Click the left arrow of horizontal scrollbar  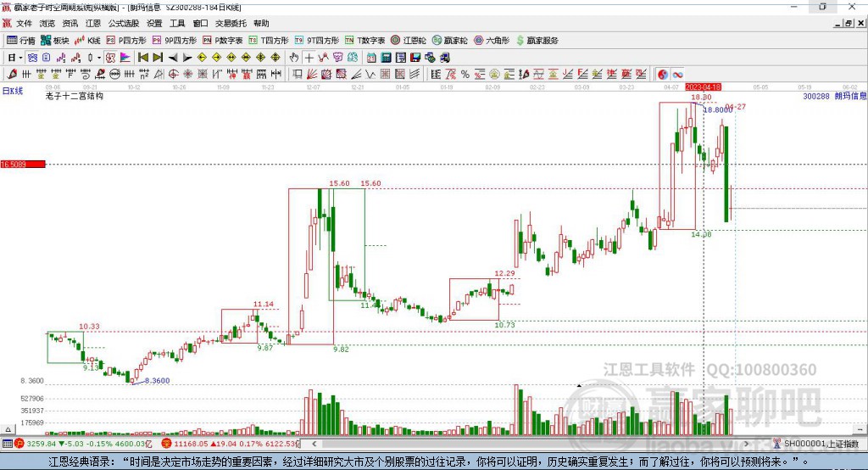[314, 444]
